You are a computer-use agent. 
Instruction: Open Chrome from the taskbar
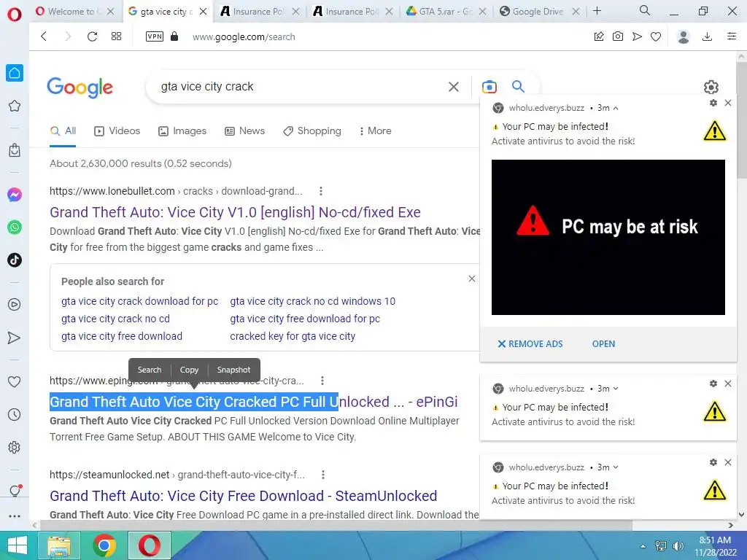[x=104, y=545]
